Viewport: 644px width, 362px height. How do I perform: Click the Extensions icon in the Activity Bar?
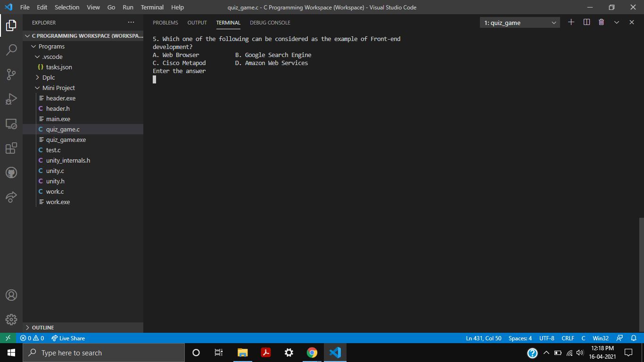(11, 148)
